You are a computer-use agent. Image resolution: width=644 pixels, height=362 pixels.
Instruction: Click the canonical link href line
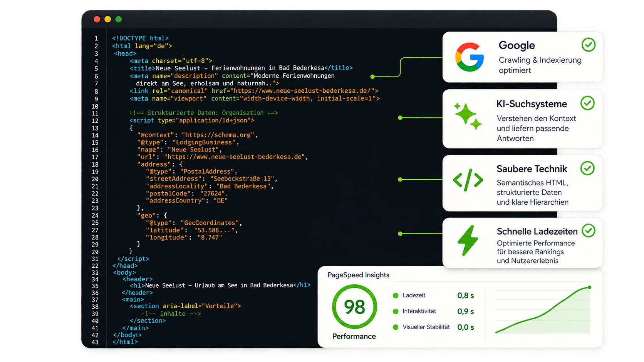click(254, 91)
